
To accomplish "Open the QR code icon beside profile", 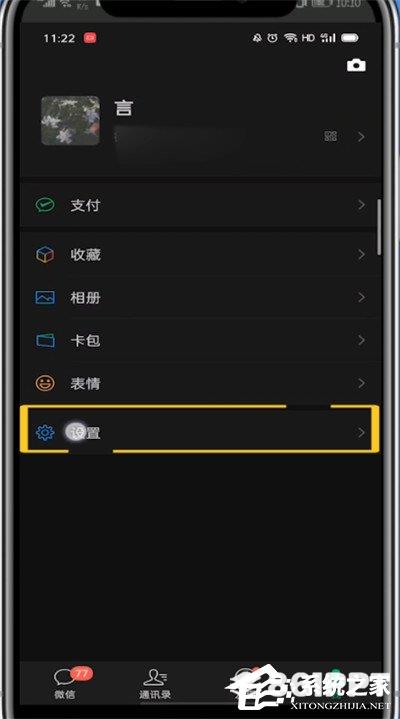I will (x=331, y=136).
